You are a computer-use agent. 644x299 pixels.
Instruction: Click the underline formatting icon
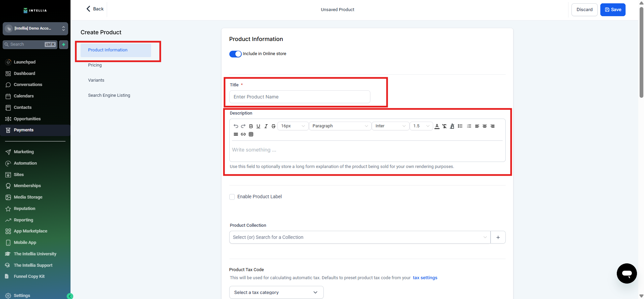point(258,126)
